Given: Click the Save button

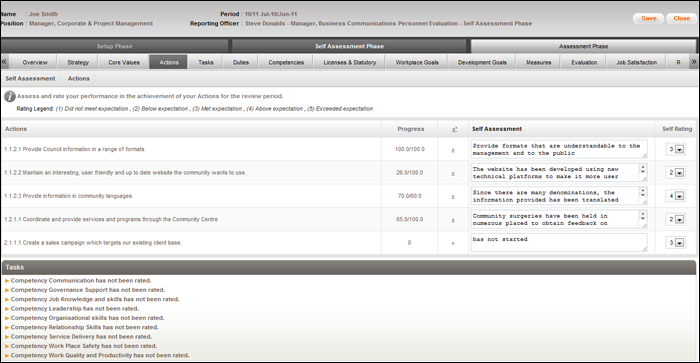Looking at the screenshot, I should 648,18.
